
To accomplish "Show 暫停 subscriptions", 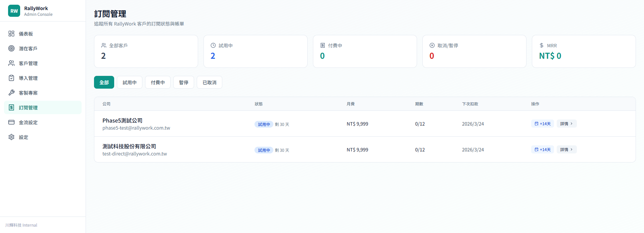I will pyautogui.click(x=184, y=82).
